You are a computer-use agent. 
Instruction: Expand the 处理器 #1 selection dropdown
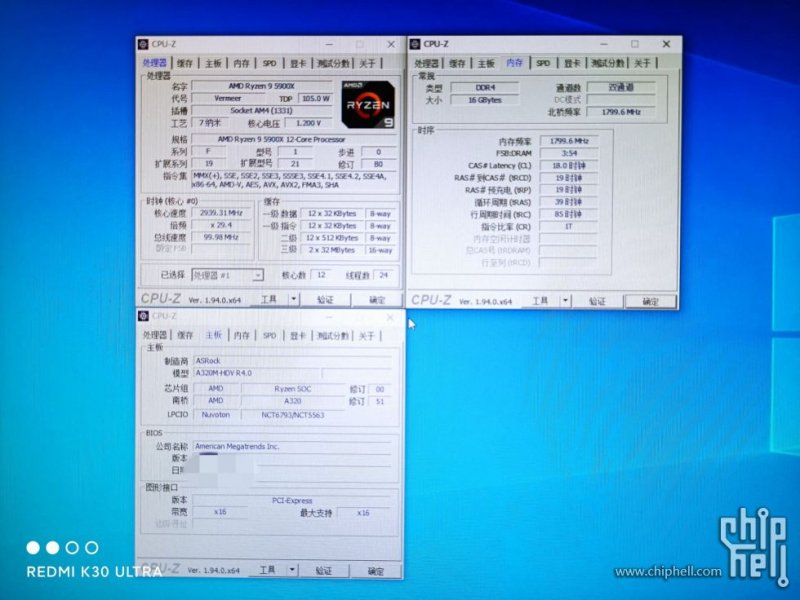257,275
